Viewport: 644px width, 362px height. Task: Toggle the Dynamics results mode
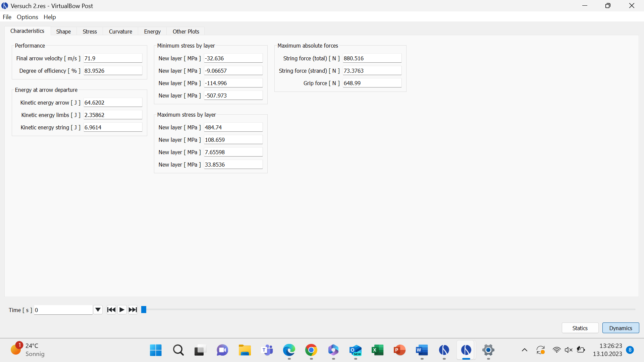(x=621, y=328)
